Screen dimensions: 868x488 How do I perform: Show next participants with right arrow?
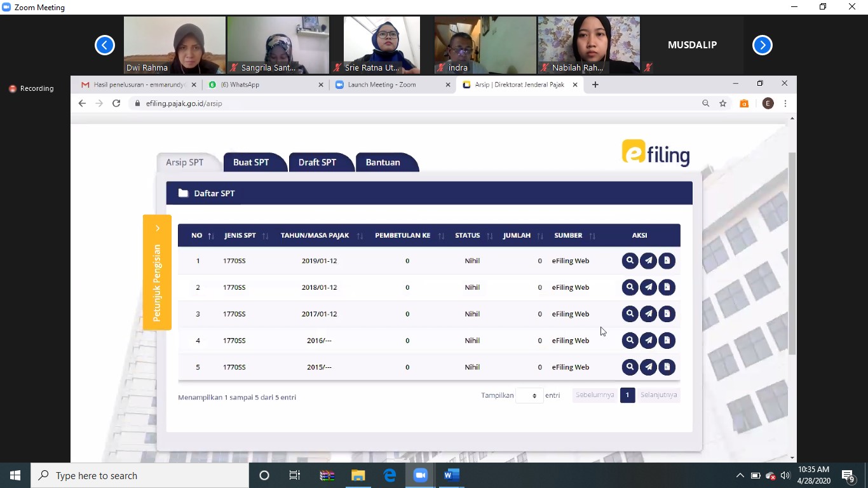[762, 45]
